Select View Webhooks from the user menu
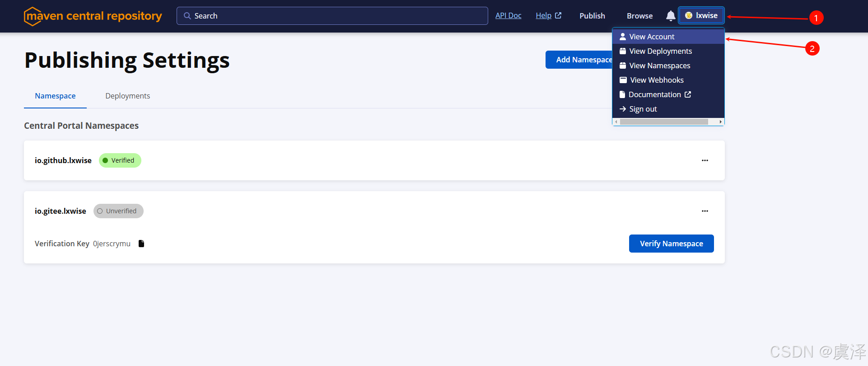Image resolution: width=868 pixels, height=366 pixels. [x=668, y=80]
